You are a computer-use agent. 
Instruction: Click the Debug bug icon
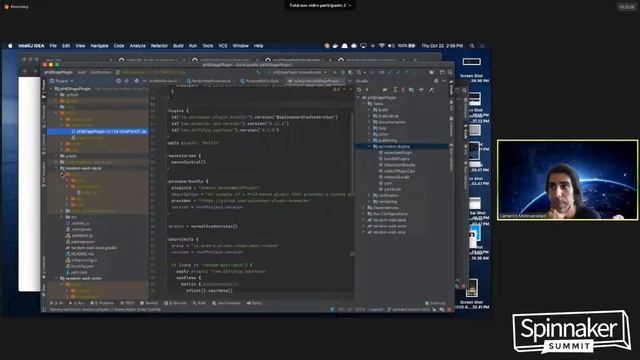coord(342,72)
